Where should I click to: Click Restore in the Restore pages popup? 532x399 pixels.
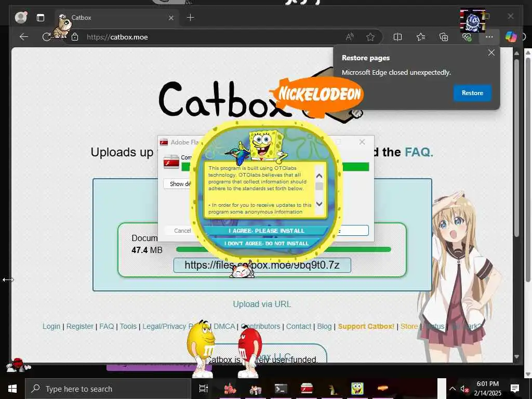[472, 93]
